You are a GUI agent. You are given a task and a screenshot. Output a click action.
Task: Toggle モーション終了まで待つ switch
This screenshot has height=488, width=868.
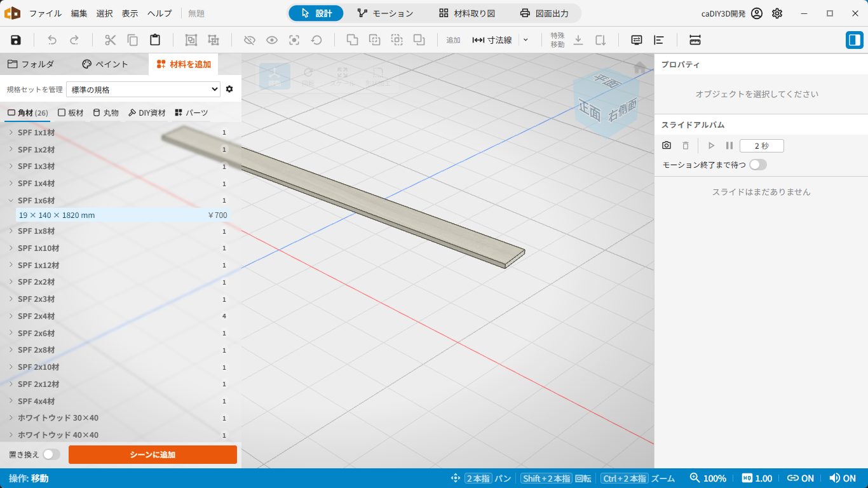click(758, 165)
